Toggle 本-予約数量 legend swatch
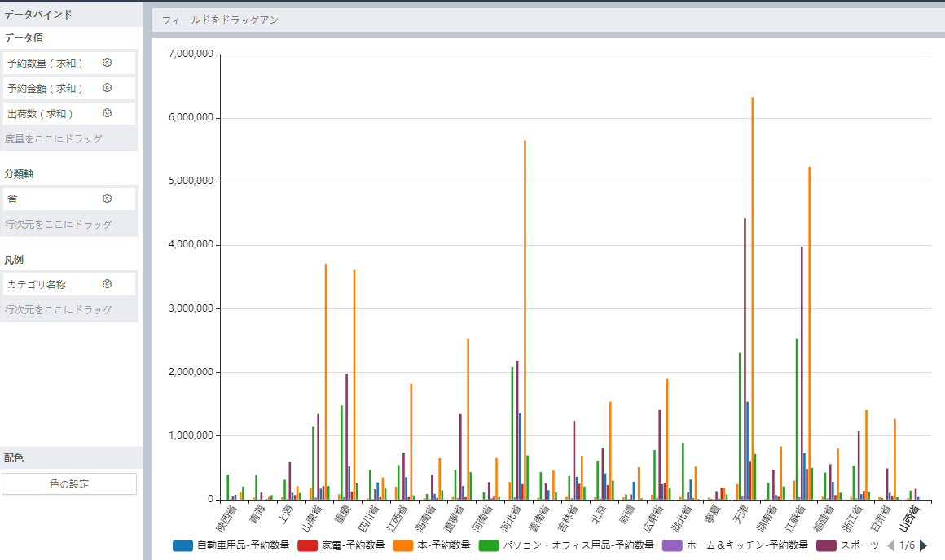The width and height of the screenshot is (945, 560). pos(403,545)
